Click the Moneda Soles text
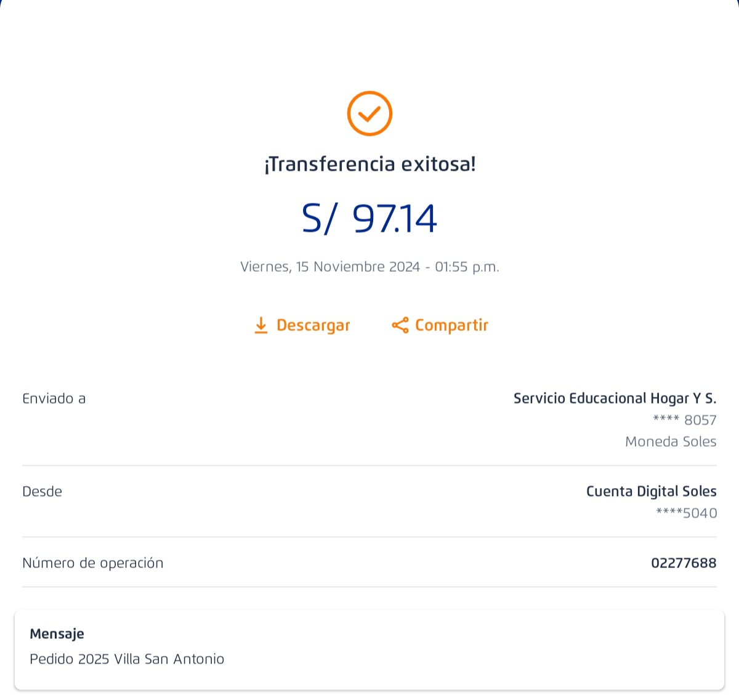 pos(671,442)
